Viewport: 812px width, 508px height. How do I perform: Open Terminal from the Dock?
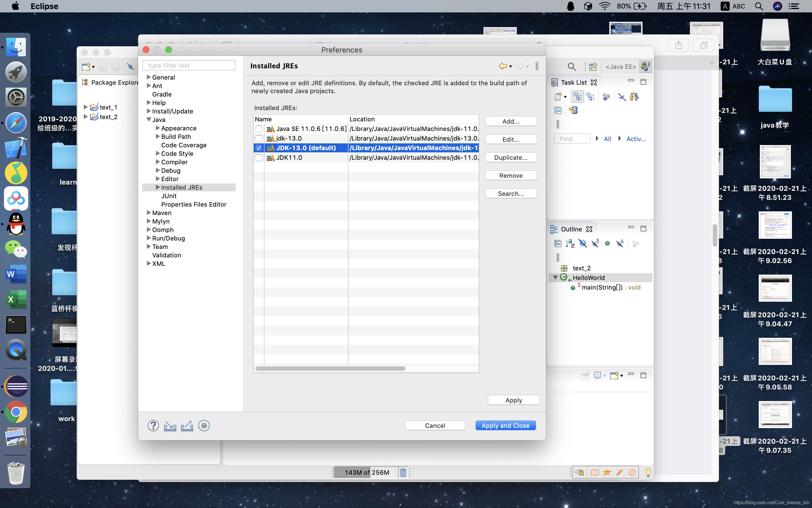coord(16,325)
